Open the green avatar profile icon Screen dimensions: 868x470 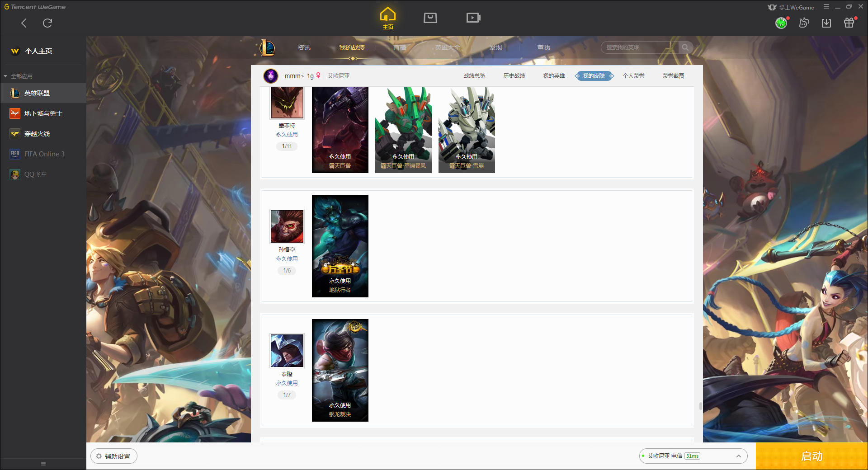[x=781, y=23]
